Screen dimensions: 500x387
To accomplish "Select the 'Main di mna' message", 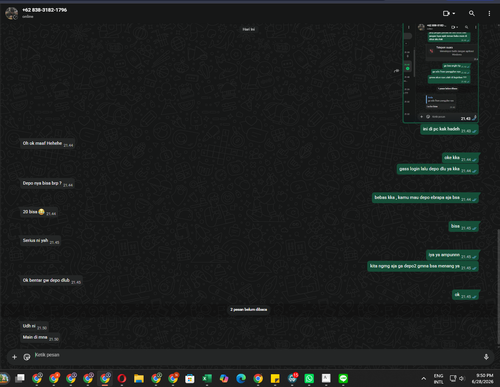I will [40, 338].
